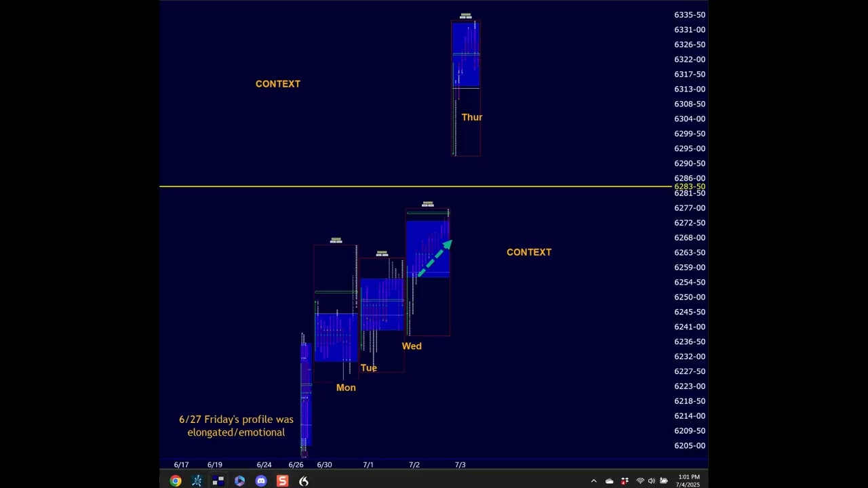
Task: Click the 7/3 date on time axis
Action: [460, 465]
